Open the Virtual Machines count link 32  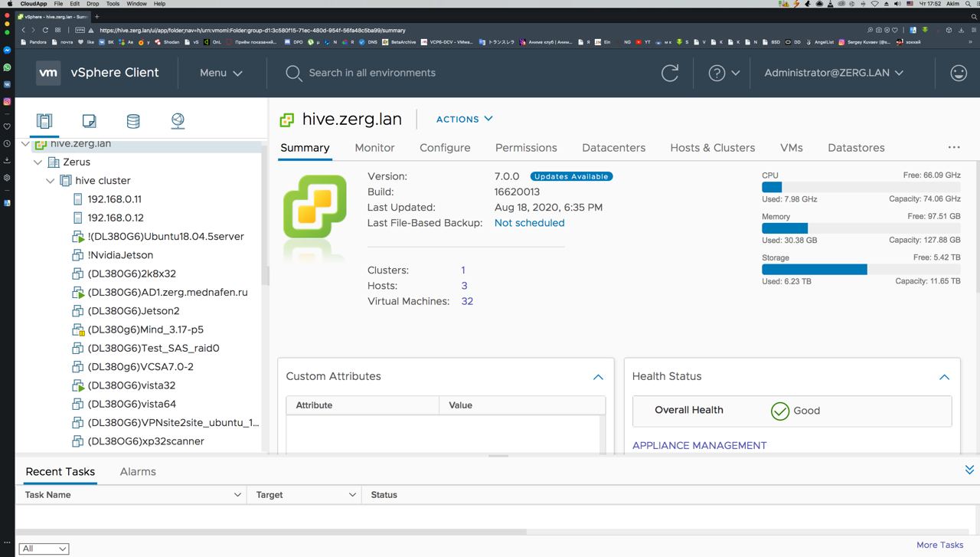point(467,301)
